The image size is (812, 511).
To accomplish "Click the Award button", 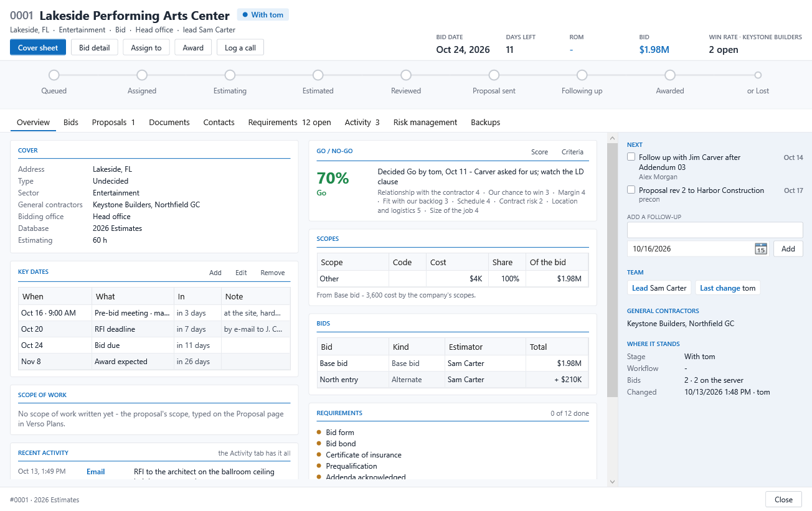I will [193, 48].
